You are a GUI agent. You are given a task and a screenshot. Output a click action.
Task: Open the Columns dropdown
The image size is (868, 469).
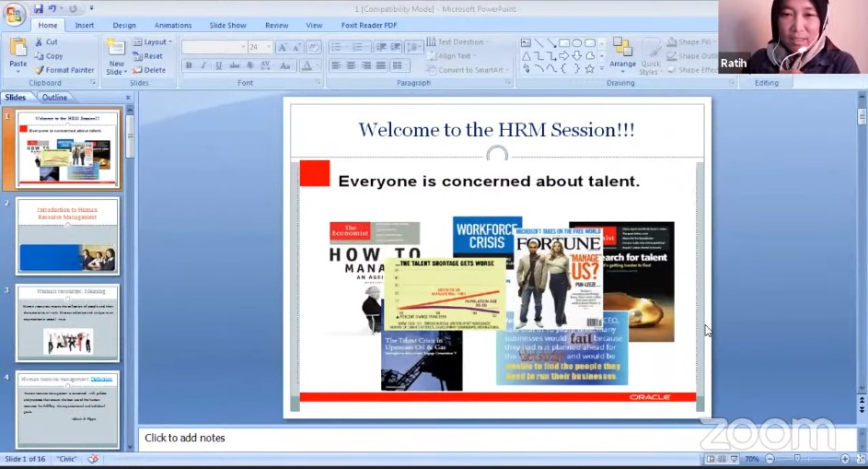[x=399, y=65]
